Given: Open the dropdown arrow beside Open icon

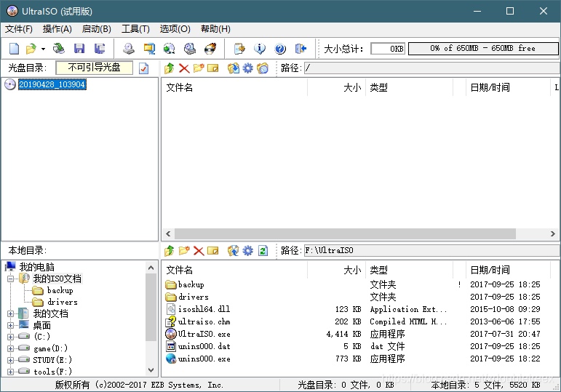Looking at the screenshot, I should (43, 49).
